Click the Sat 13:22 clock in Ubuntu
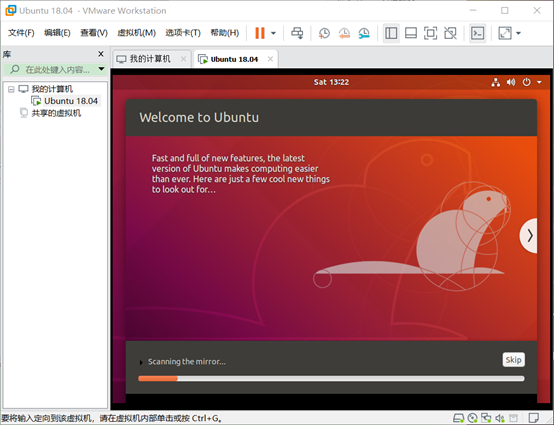The height and width of the screenshot is (425, 554). (331, 82)
